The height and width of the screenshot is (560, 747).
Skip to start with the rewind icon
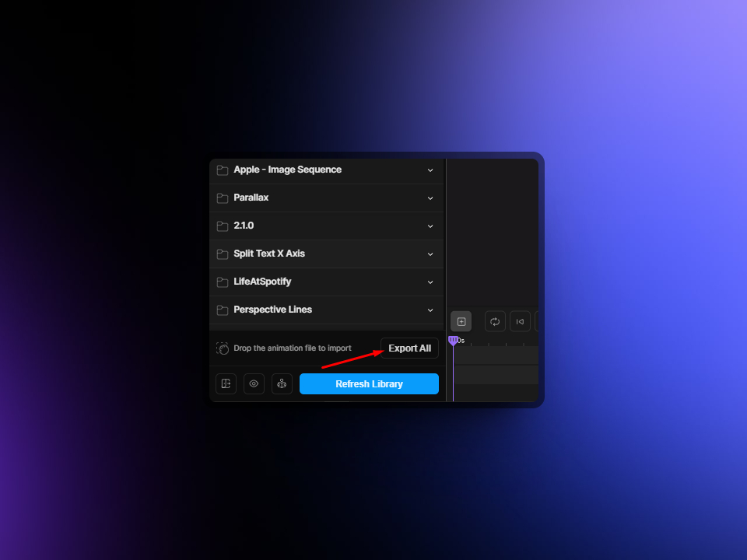pos(520,321)
